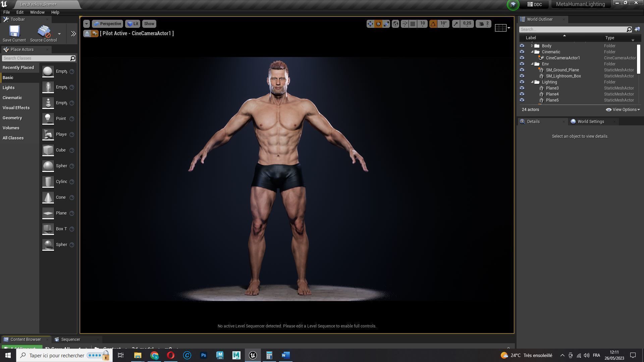Select the Content Browser tab
This screenshot has height=362, width=644.
[25, 340]
